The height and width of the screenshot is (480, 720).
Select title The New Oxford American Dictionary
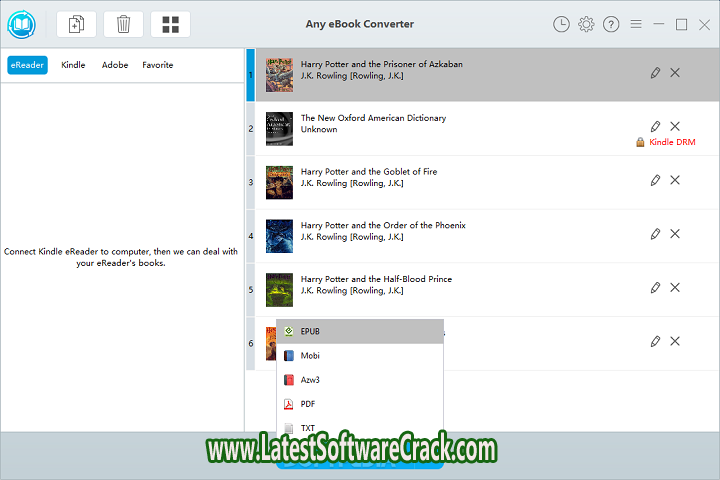[373, 118]
